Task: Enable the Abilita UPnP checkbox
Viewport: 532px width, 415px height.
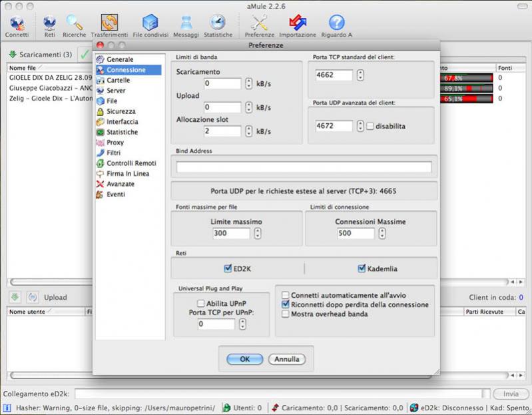Action: [201, 303]
